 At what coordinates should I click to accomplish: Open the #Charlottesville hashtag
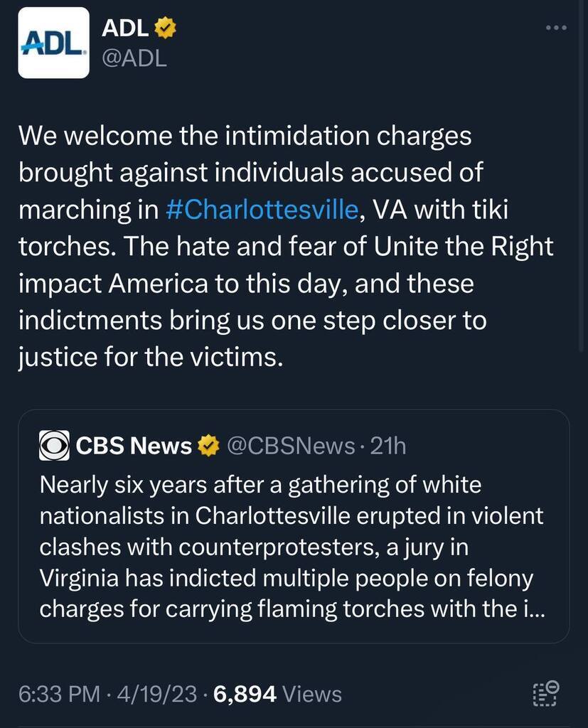coord(261,210)
